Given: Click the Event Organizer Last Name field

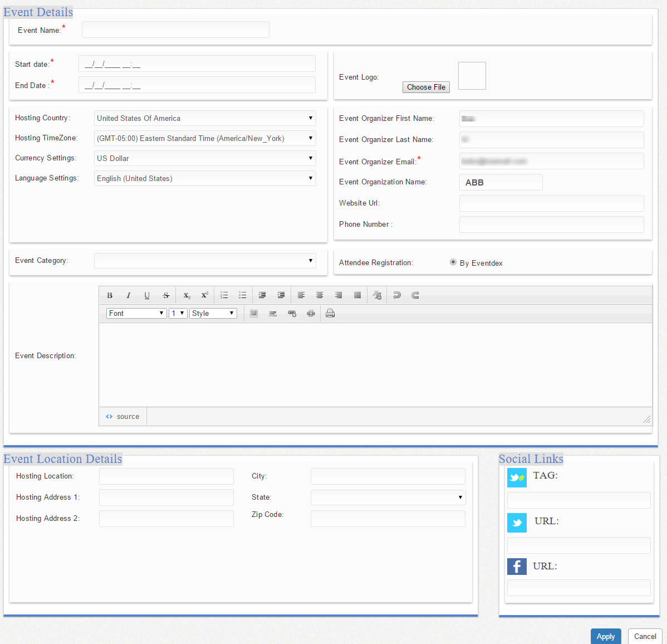Looking at the screenshot, I should click(551, 140).
